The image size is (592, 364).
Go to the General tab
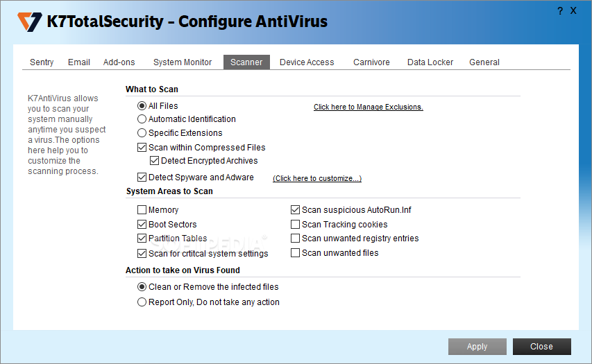pyautogui.click(x=484, y=62)
